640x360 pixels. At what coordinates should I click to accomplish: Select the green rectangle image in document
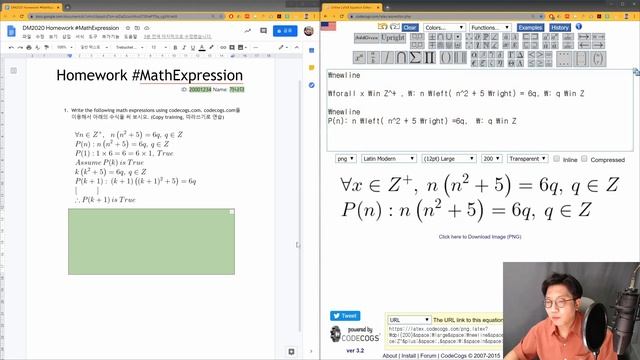151,242
